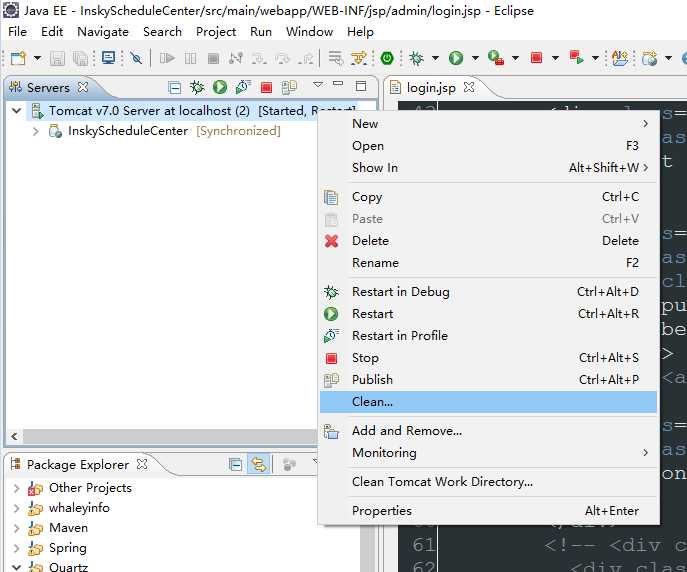Open dropdown beside main toolbar Stop icon
Viewport: 687px width, 572px height.
[555, 58]
